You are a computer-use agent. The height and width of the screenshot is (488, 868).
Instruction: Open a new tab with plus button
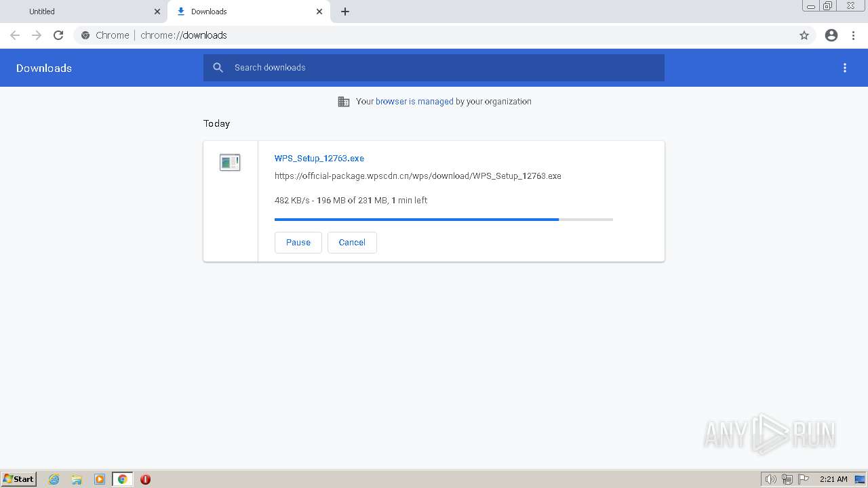tap(345, 12)
